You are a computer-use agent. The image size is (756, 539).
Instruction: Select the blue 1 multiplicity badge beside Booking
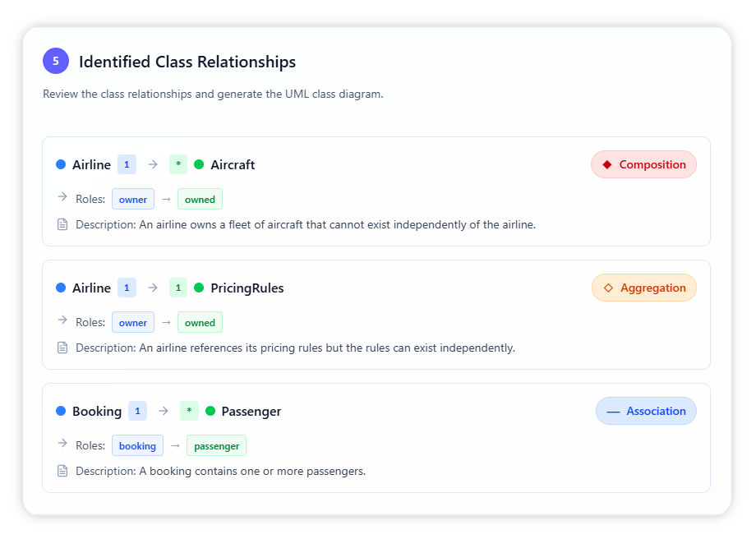(138, 411)
